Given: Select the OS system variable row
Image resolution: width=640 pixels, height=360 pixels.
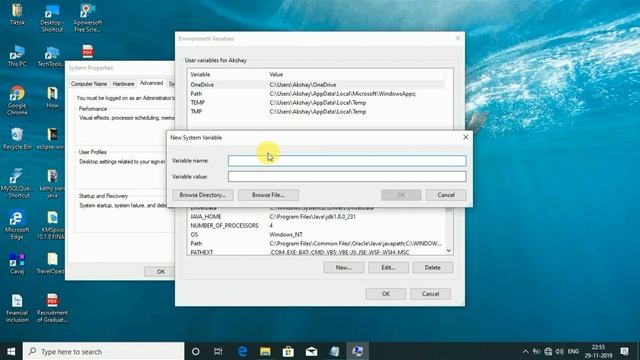Looking at the screenshot, I should pos(316,235).
